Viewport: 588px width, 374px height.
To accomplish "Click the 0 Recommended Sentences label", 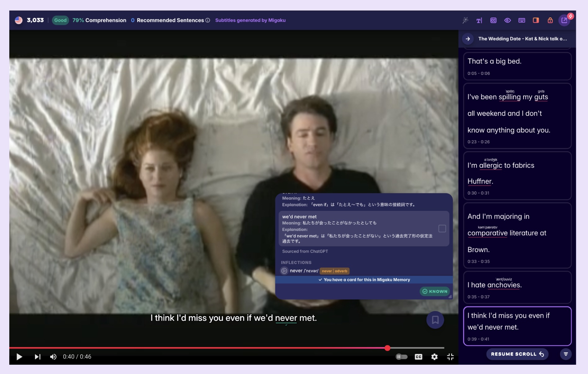I will (x=167, y=20).
